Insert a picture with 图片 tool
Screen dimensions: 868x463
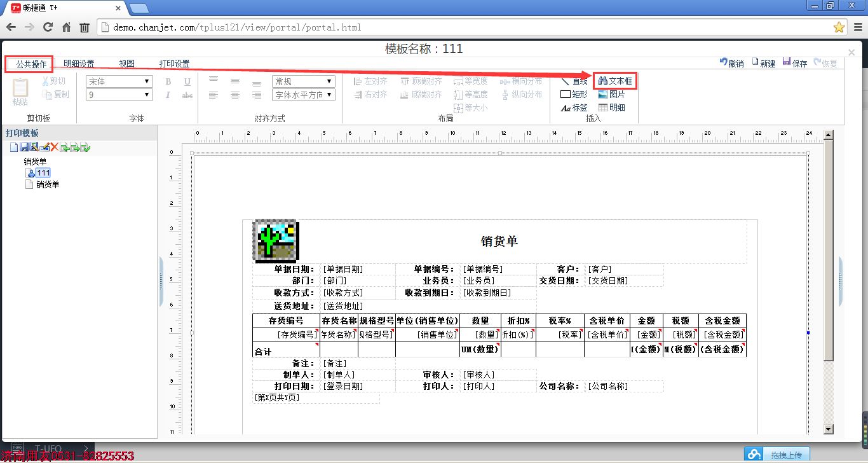(611, 94)
